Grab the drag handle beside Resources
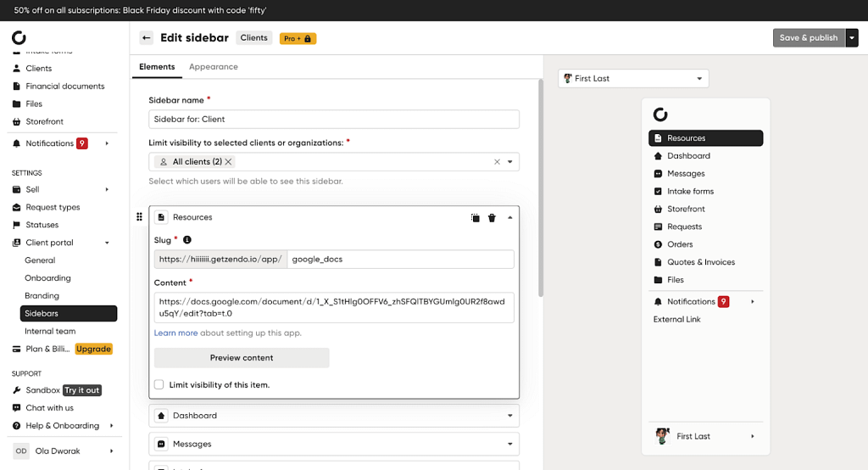 [x=139, y=216]
